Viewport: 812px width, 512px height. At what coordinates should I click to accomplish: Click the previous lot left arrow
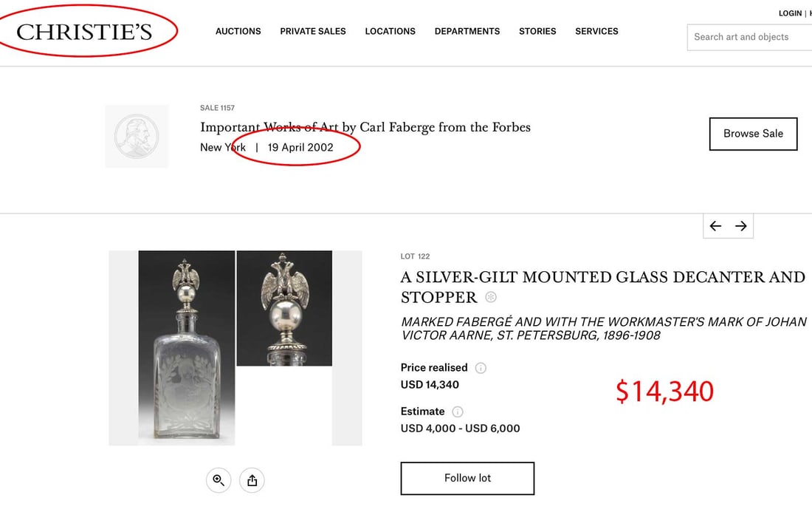[x=715, y=226]
